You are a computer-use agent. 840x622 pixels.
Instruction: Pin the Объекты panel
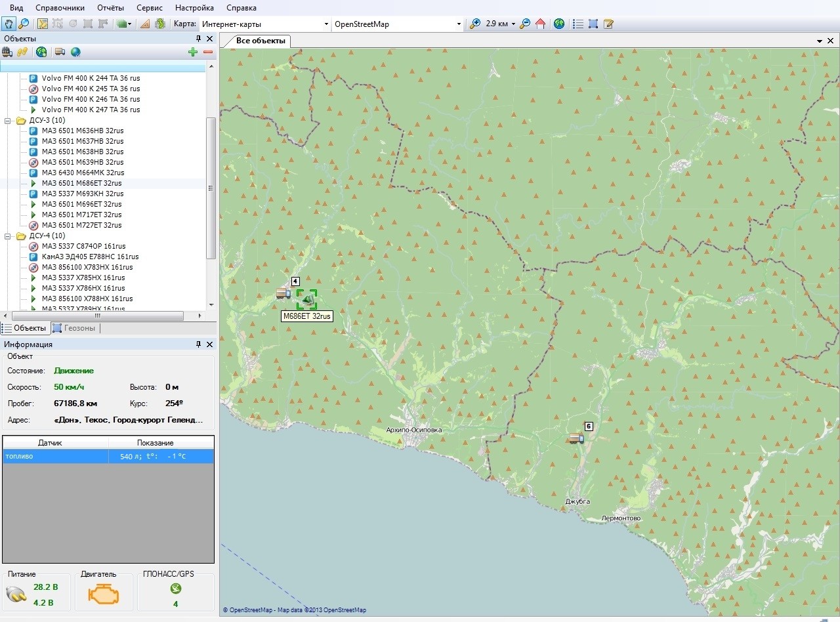[x=199, y=39]
